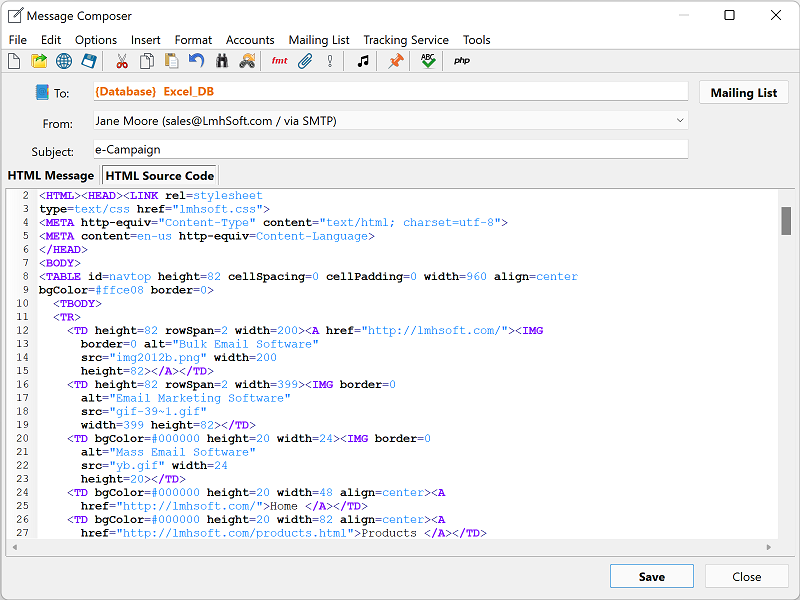Switch to HTML Message tab
This screenshot has width=800, height=600.
click(51, 176)
